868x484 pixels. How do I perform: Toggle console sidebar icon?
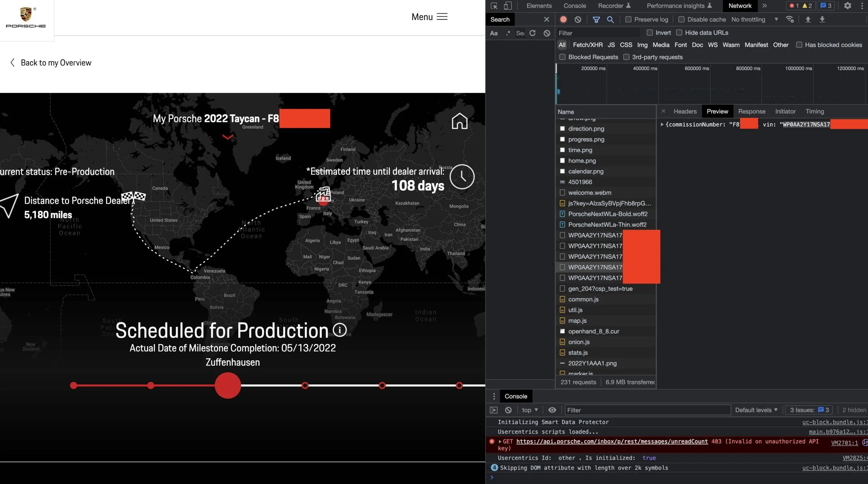(493, 410)
